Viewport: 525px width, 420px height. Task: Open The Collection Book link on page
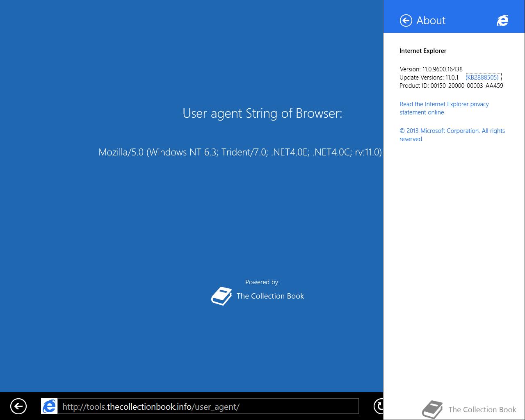pyautogui.click(x=270, y=296)
